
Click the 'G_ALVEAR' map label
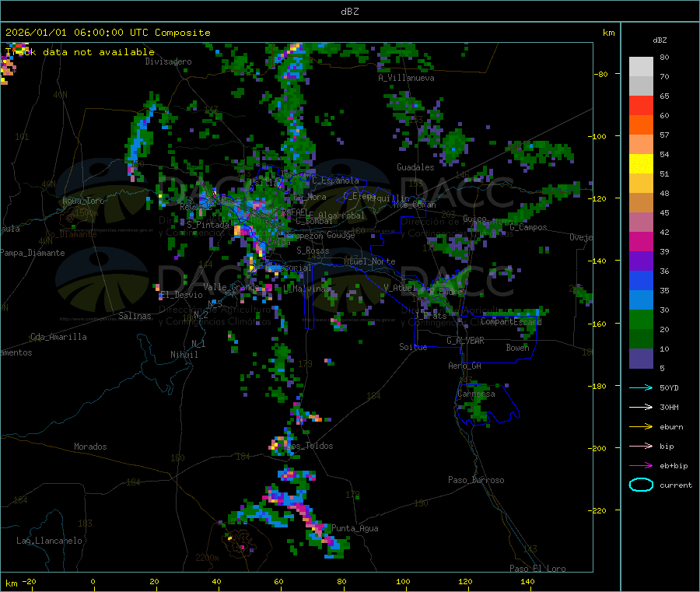(465, 341)
